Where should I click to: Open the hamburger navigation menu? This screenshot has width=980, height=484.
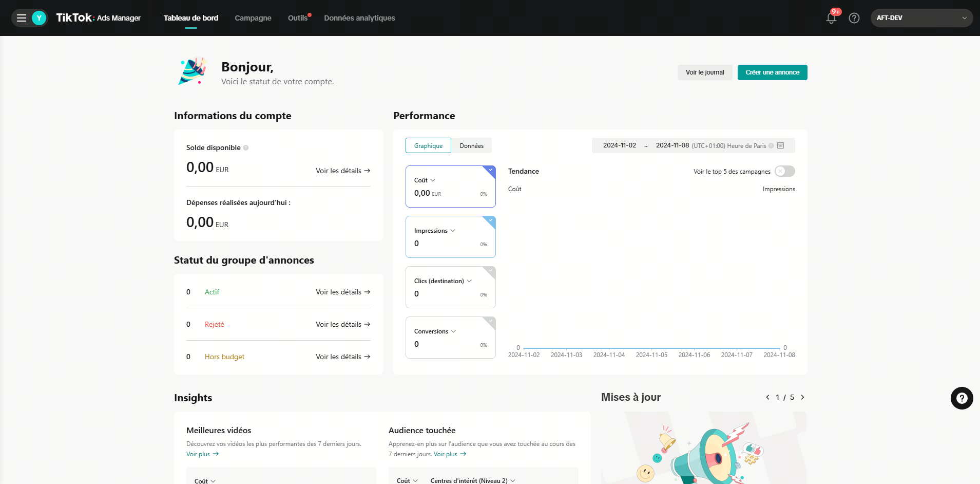tap(22, 18)
